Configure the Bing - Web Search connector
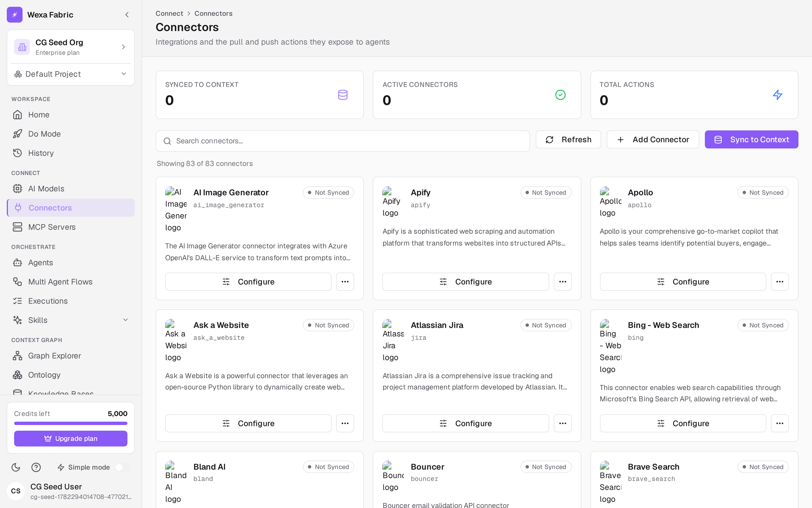 point(683,423)
